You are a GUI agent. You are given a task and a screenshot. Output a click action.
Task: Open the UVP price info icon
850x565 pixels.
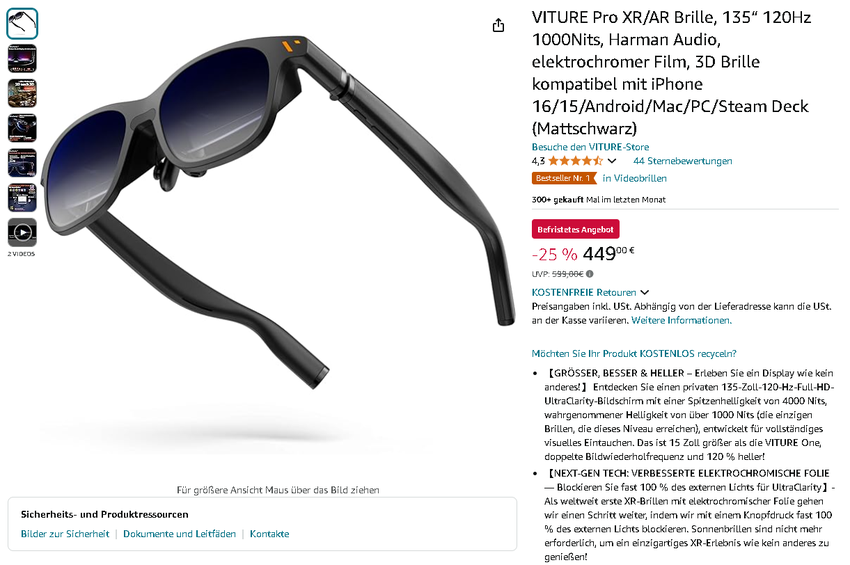[589, 274]
